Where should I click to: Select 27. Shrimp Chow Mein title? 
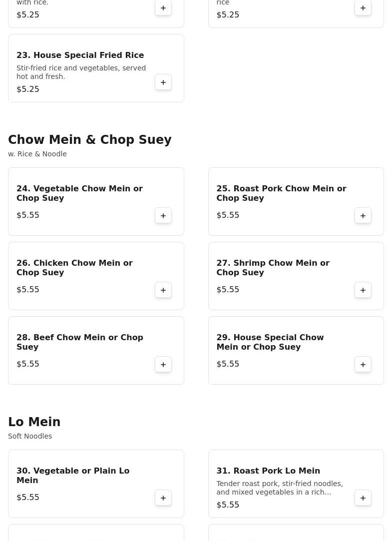[273, 268]
